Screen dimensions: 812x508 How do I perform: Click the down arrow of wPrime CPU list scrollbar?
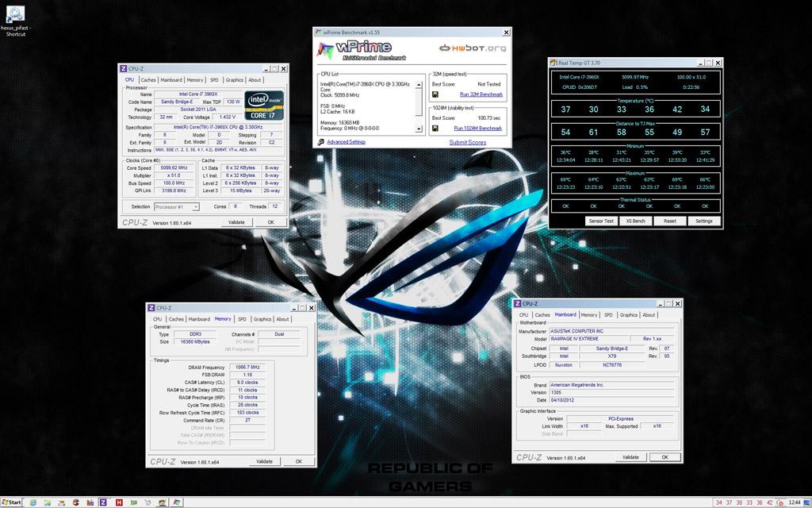419,129
